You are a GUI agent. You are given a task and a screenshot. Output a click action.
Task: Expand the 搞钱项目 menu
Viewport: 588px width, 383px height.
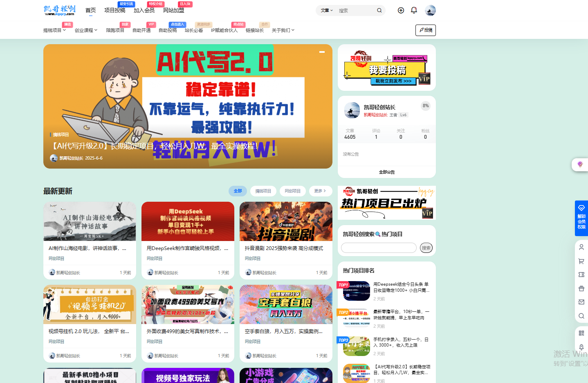(54, 30)
